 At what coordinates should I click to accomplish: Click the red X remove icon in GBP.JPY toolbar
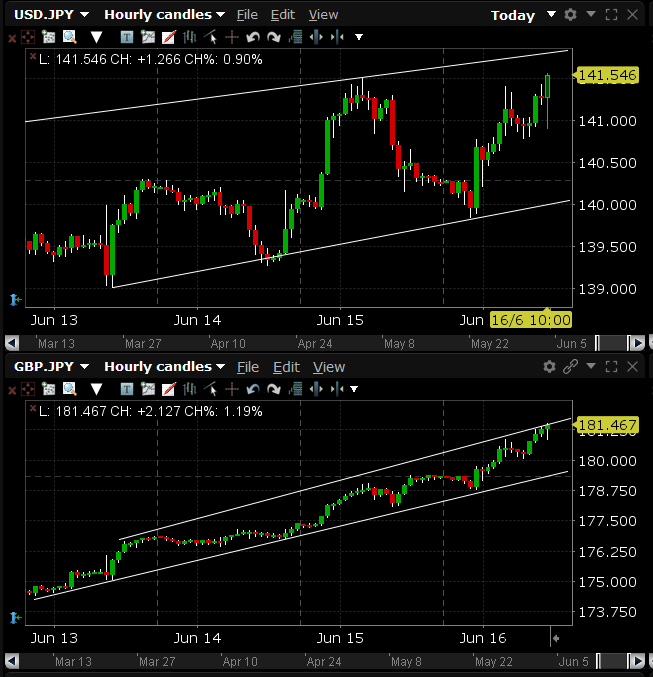[12, 390]
